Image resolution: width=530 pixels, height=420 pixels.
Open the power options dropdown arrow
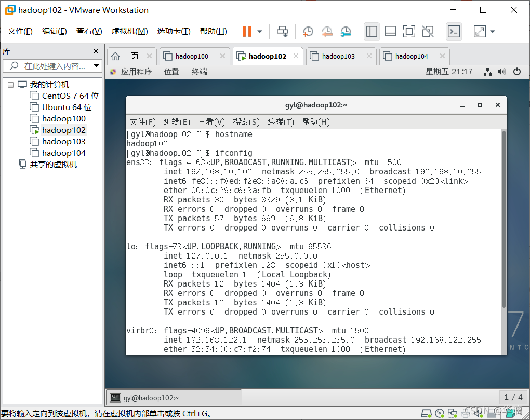(260, 31)
